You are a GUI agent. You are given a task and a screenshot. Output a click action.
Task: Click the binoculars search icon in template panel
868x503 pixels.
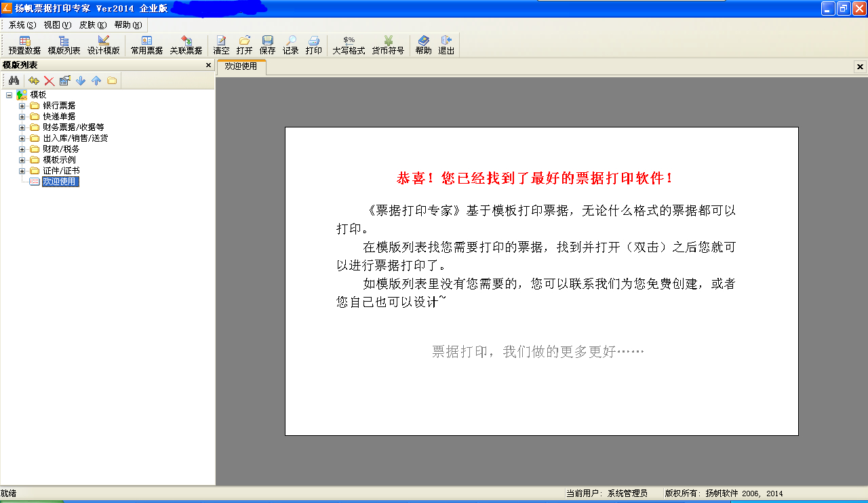[x=14, y=81]
